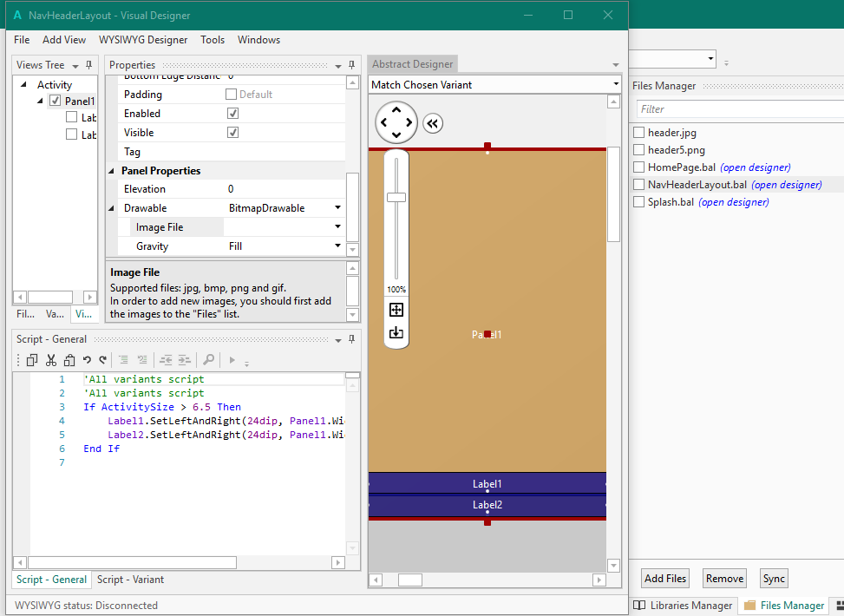Click the magnifier search icon in Script toolbar
Screen dimensions: 844x616
click(x=208, y=360)
